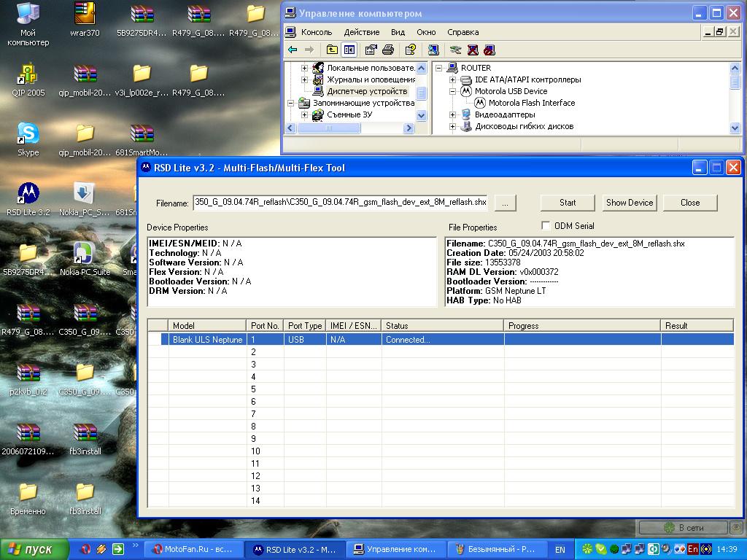This screenshot has width=747, height=560.
Task: Select the 2006072109... archive on desktop
Action: point(28,439)
